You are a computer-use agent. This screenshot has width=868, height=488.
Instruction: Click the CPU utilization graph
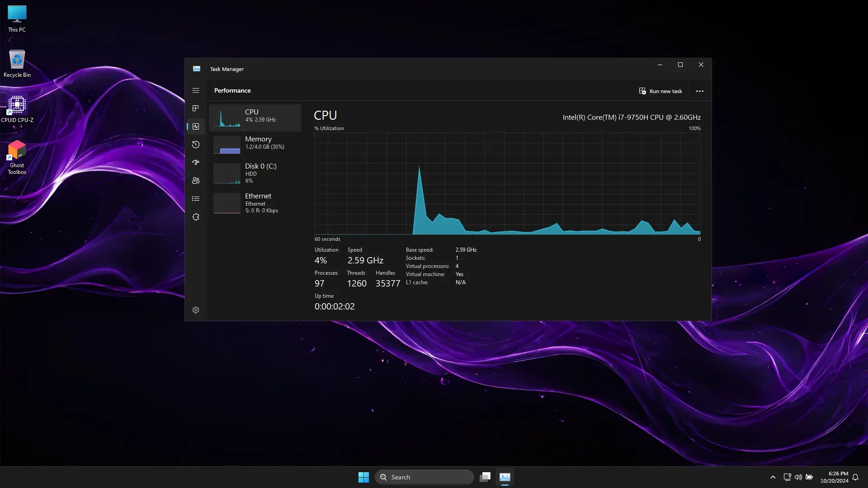(507, 183)
